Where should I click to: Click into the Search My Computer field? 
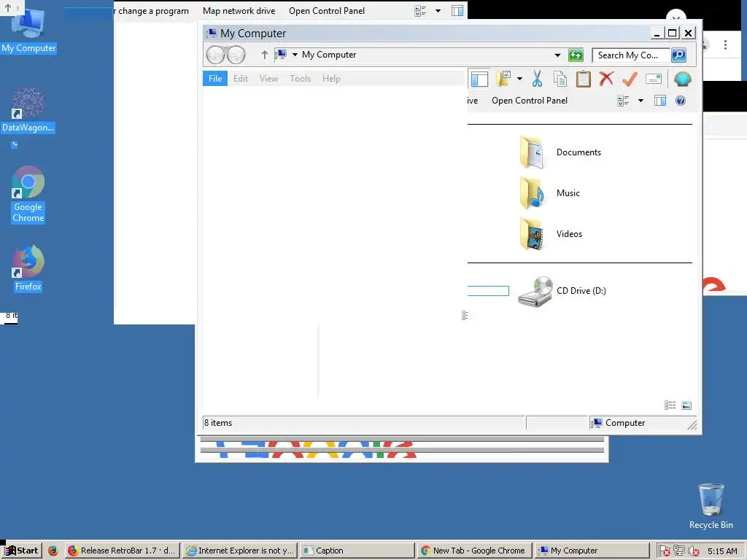click(631, 55)
